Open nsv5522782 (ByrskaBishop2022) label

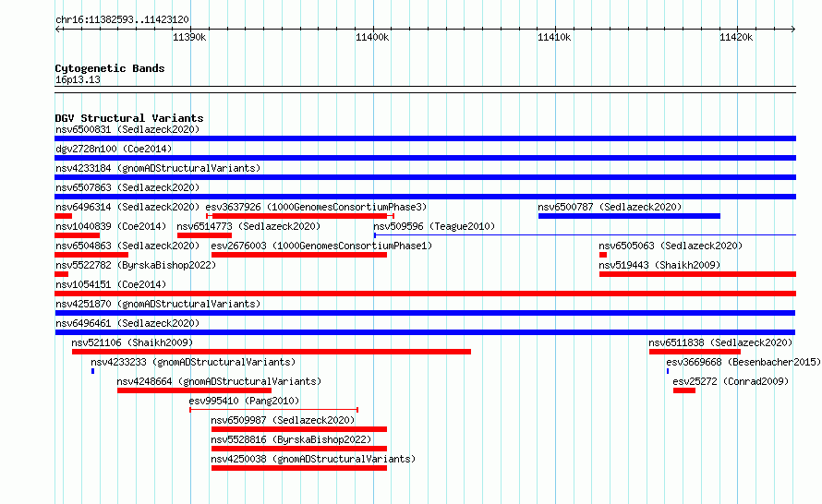(x=136, y=265)
